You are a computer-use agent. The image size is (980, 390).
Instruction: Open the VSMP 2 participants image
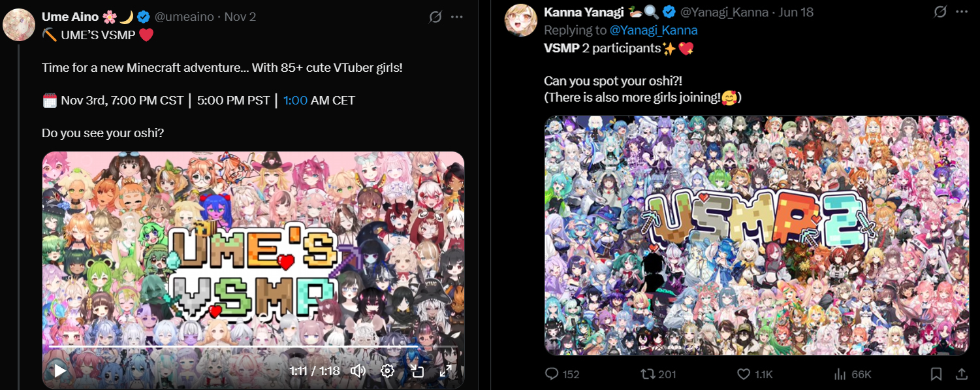[x=757, y=235]
